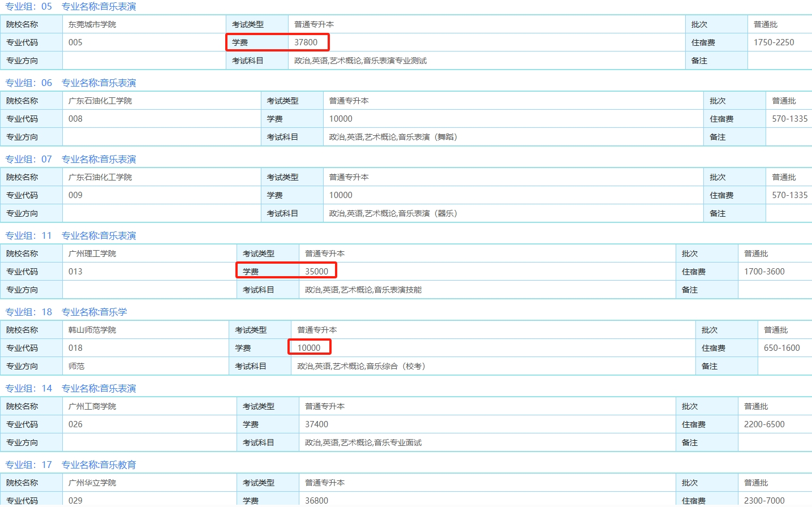The width and height of the screenshot is (812, 507).
Task: Select the 东莞城市学院 school name cell
Action: (x=92, y=24)
